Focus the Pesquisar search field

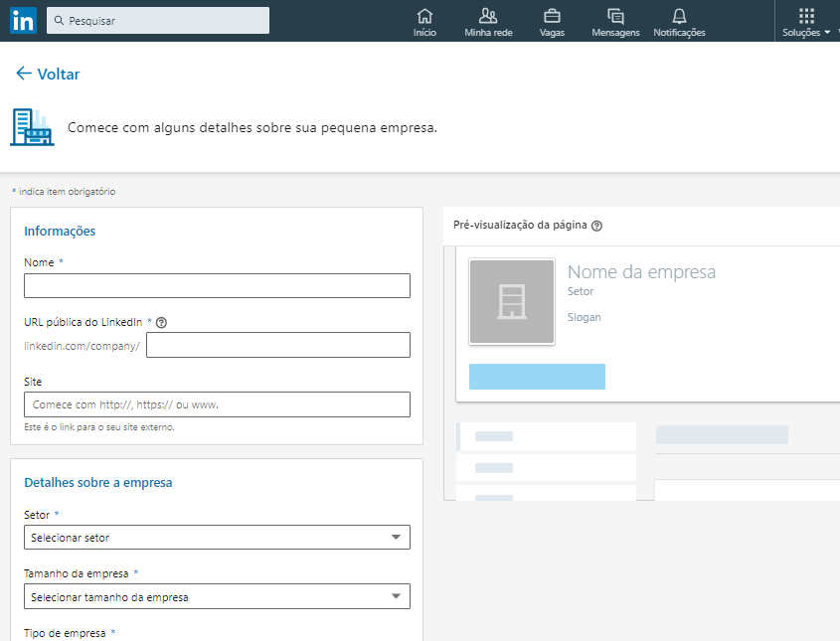pyautogui.click(x=158, y=20)
